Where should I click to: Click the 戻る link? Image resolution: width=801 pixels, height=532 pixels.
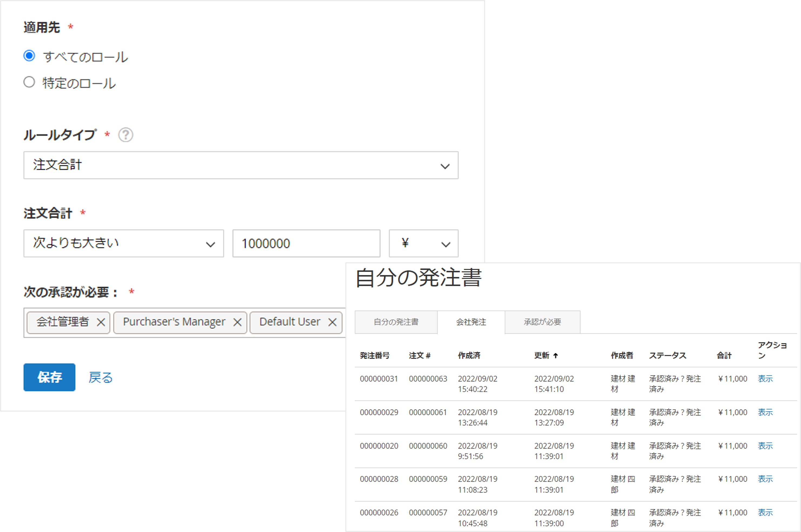tap(100, 378)
